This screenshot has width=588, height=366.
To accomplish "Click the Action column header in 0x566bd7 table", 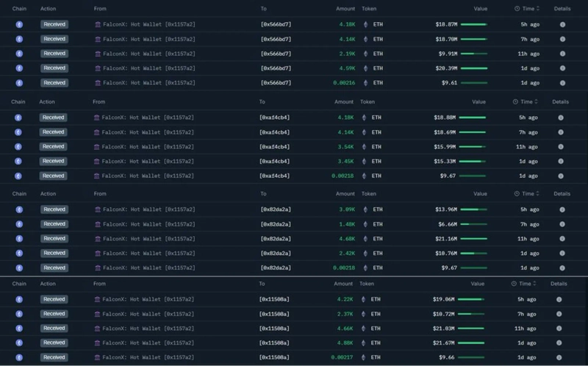I will [48, 9].
